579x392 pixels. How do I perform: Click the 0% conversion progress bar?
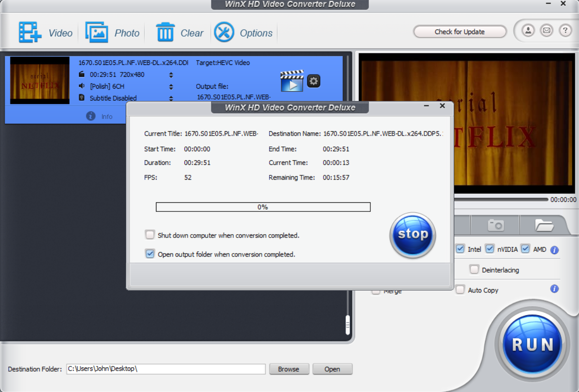coord(263,207)
